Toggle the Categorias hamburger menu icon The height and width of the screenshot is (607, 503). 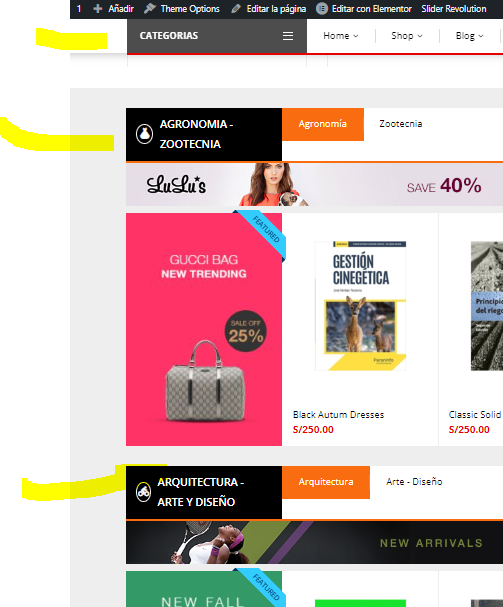[288, 36]
